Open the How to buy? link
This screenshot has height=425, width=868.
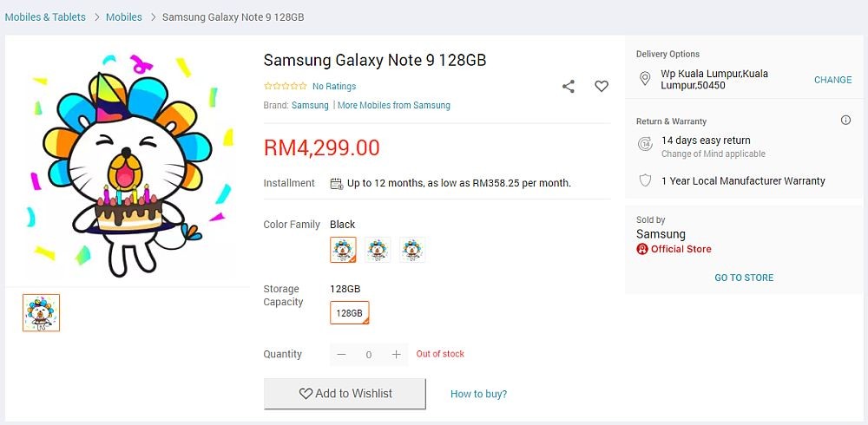tap(478, 394)
